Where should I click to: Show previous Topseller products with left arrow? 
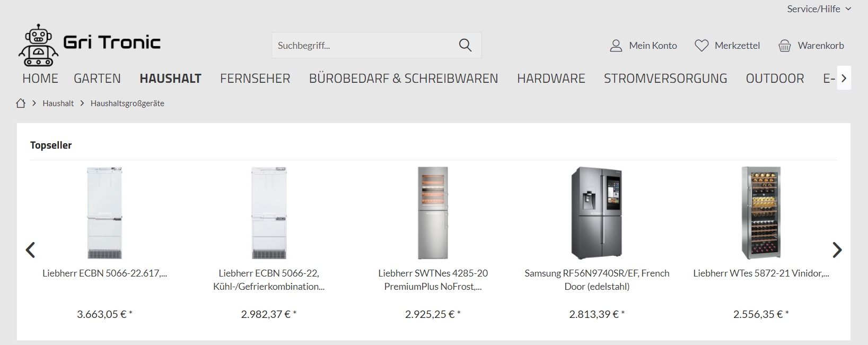click(x=31, y=249)
